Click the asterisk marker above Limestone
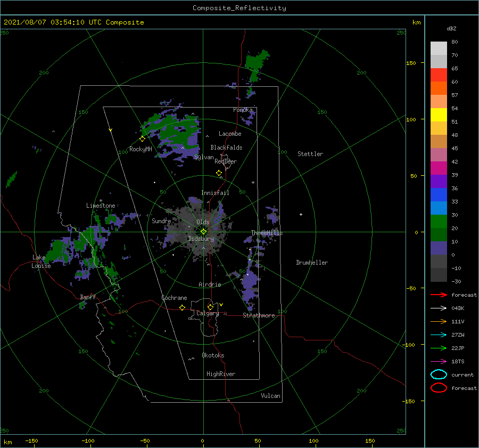This screenshot has height=448, width=479. coord(101,201)
